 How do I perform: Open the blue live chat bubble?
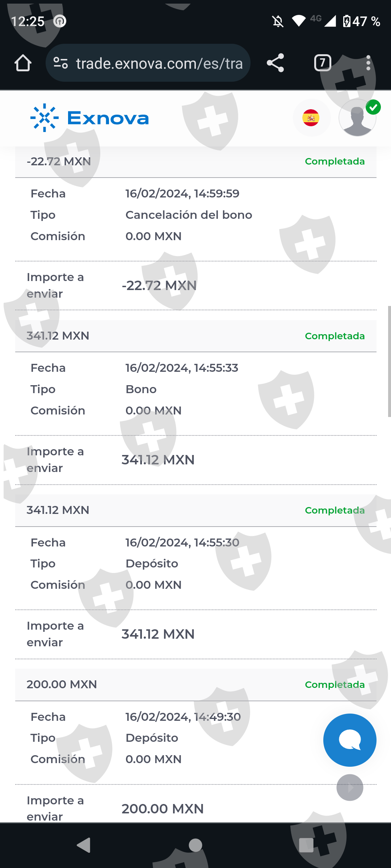tap(350, 740)
